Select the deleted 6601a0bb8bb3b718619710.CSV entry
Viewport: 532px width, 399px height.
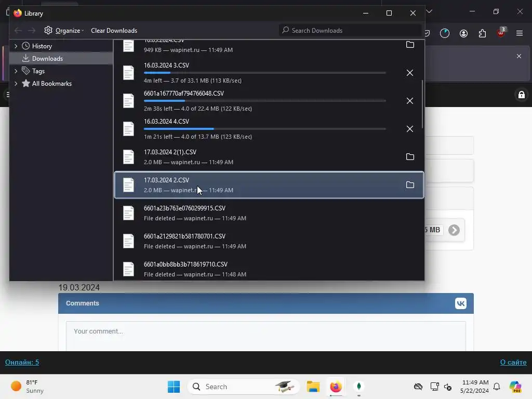click(x=269, y=269)
